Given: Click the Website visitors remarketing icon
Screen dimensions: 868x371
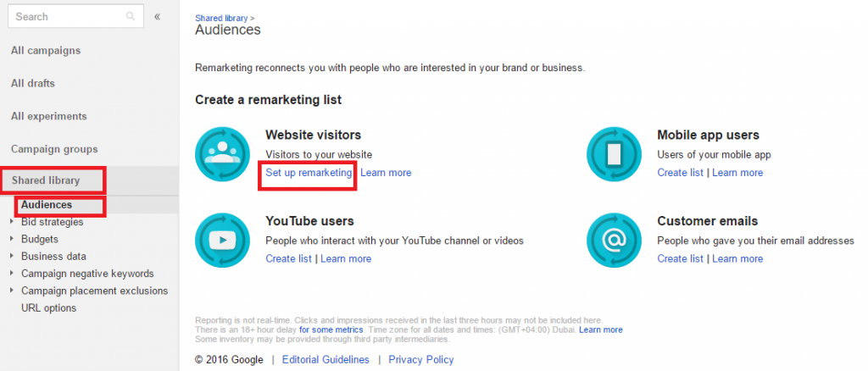Looking at the screenshot, I should click(x=223, y=154).
